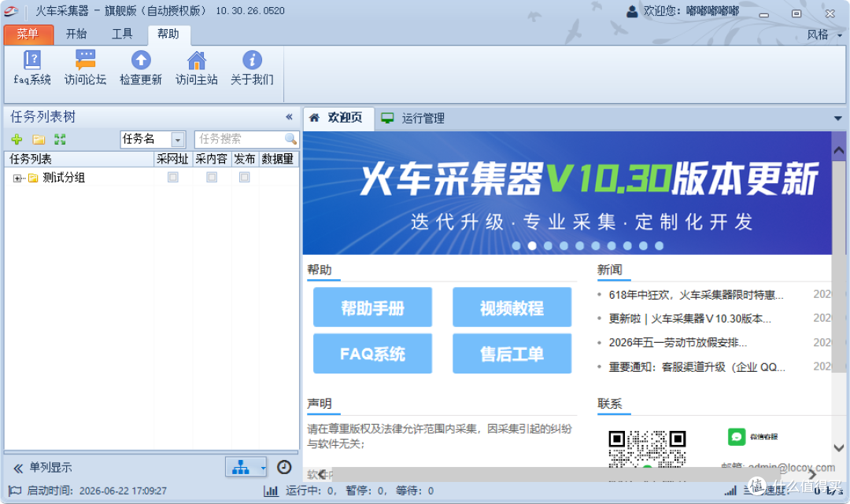Viewport: 850px width, 504px height.
Task: Click the horizontal scrollbar of welcome page
Action: tap(556, 475)
